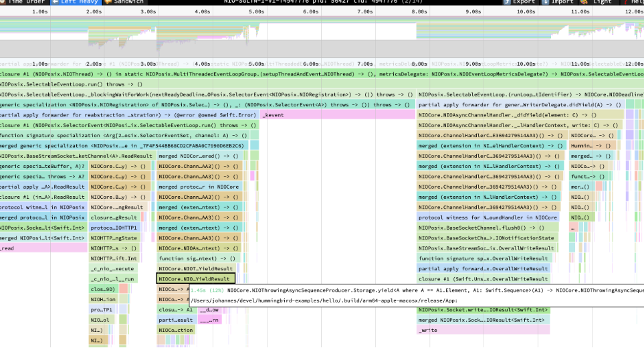Select the generic specialization <NIOPosix.NIORegistration> frame
Viewport: 644px width, 348px height.
(207, 105)
